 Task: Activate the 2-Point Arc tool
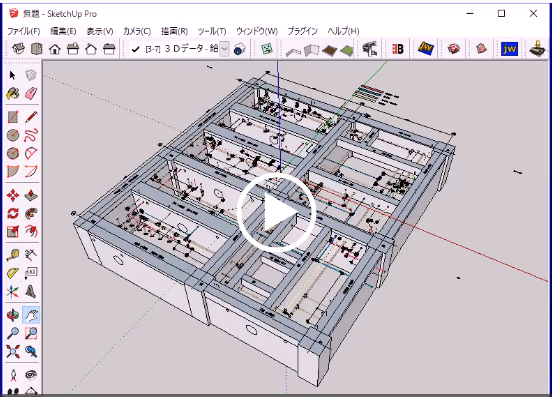coord(31,172)
